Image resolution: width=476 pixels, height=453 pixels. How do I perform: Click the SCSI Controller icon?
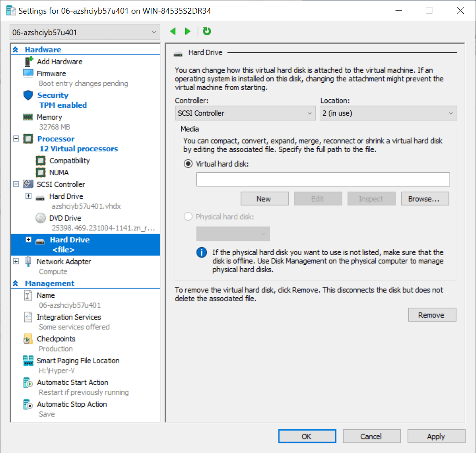[x=28, y=184]
